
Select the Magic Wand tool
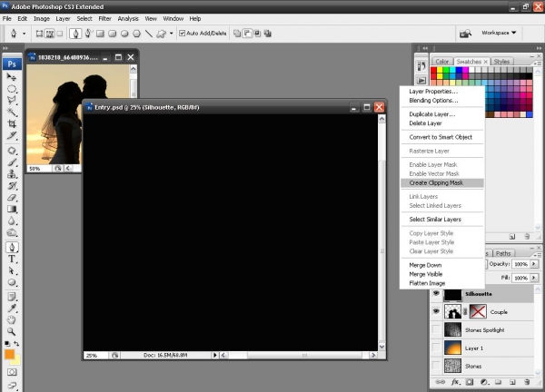tap(12, 112)
